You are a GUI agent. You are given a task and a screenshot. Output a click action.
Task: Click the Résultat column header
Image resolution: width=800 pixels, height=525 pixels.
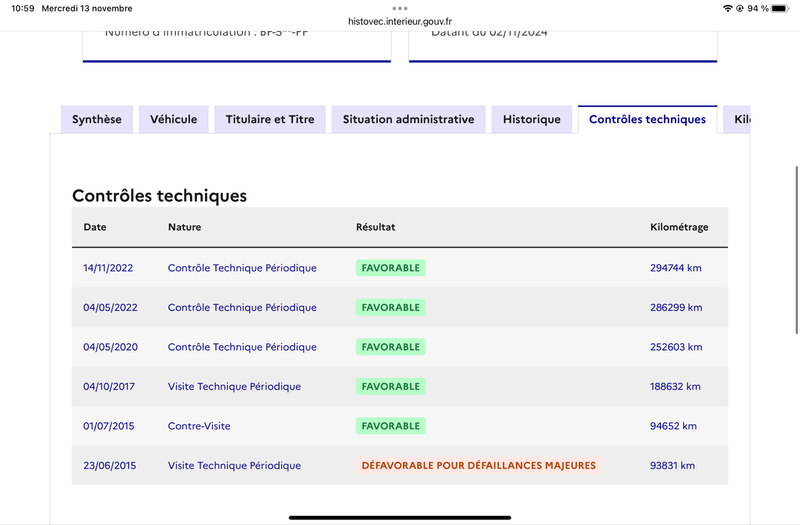coord(376,227)
